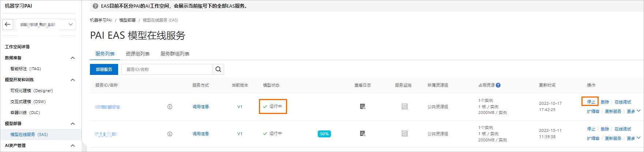644x152 pixels.
Task: Open the log viewer icon for first service
Action: (x=362, y=107)
